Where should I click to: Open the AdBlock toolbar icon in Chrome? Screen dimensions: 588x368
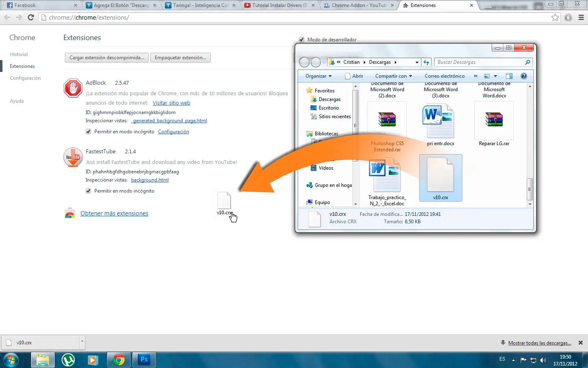pyautogui.click(x=568, y=18)
